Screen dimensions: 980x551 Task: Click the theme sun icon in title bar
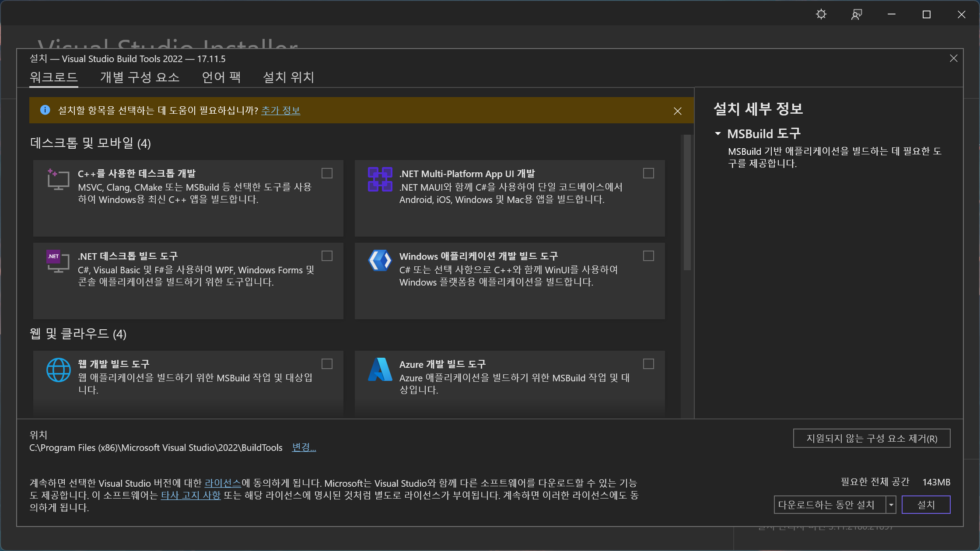tap(821, 14)
